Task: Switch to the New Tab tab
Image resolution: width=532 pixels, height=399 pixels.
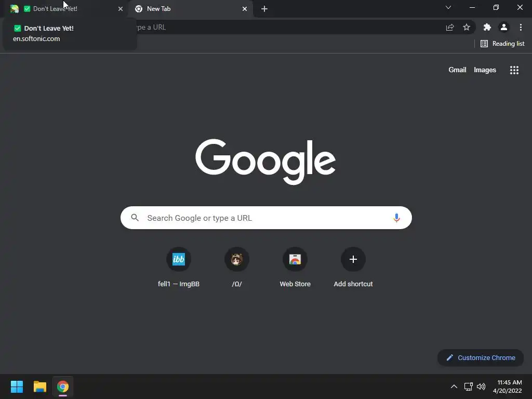Action: click(190, 9)
